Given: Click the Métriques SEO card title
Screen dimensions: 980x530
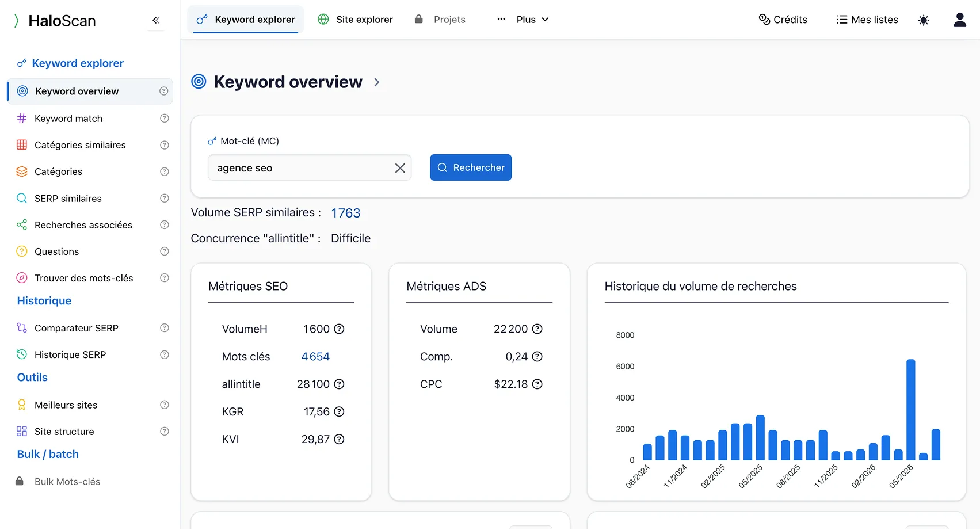Looking at the screenshot, I should tap(248, 287).
